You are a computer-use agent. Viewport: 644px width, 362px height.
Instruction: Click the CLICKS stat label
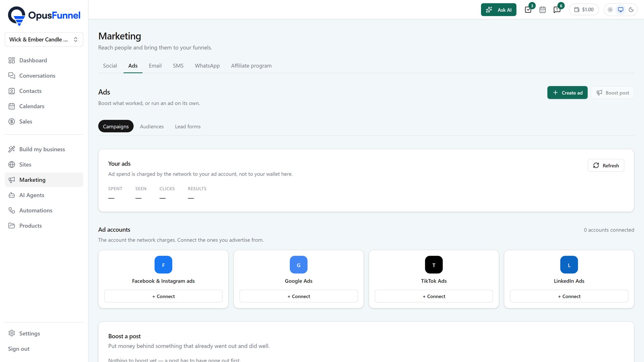pyautogui.click(x=167, y=189)
